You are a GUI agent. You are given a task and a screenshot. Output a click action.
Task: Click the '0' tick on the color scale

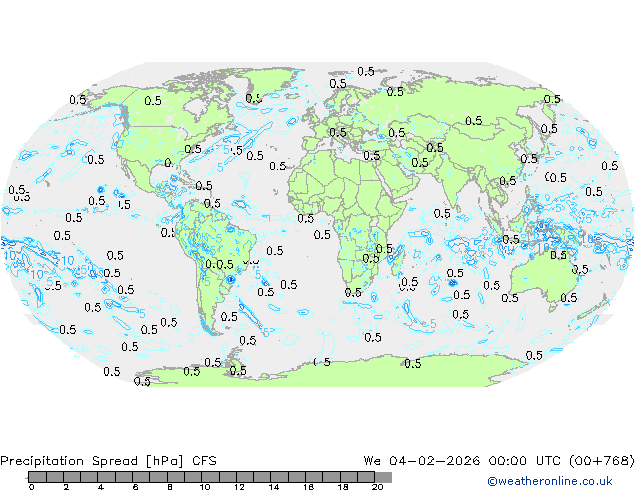point(32,487)
